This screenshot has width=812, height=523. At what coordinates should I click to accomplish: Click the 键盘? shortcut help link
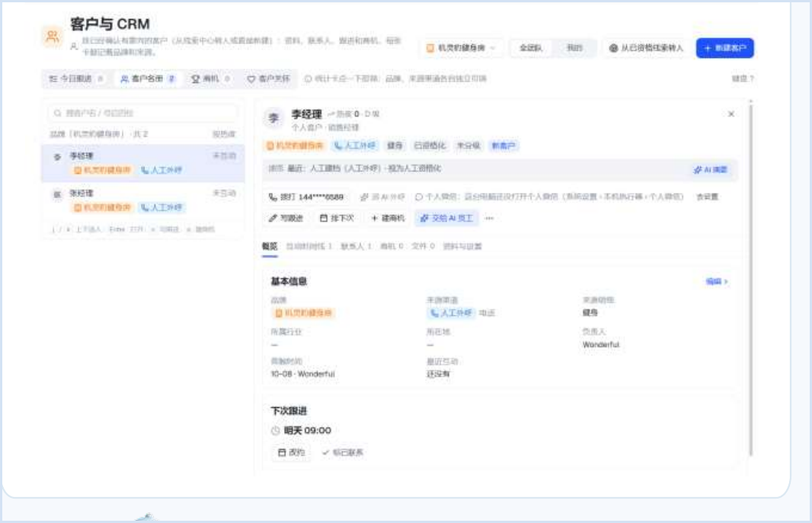click(743, 79)
